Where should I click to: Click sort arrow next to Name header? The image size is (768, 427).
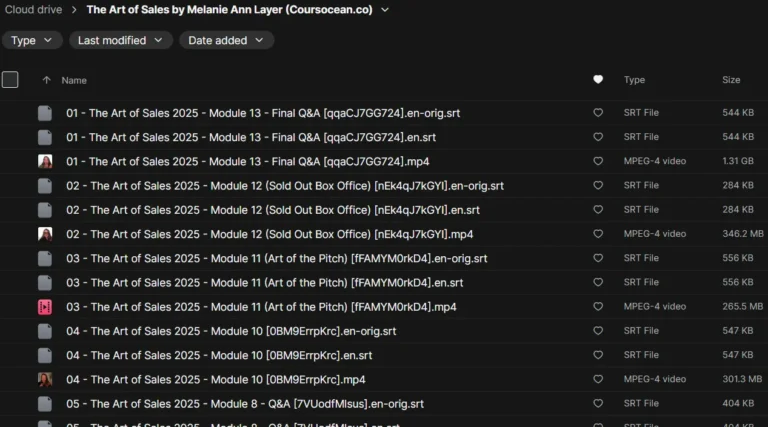tap(46, 80)
